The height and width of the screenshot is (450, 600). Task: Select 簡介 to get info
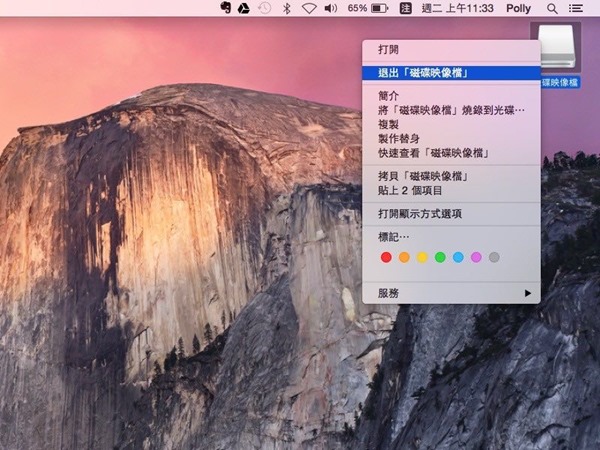(x=451, y=96)
